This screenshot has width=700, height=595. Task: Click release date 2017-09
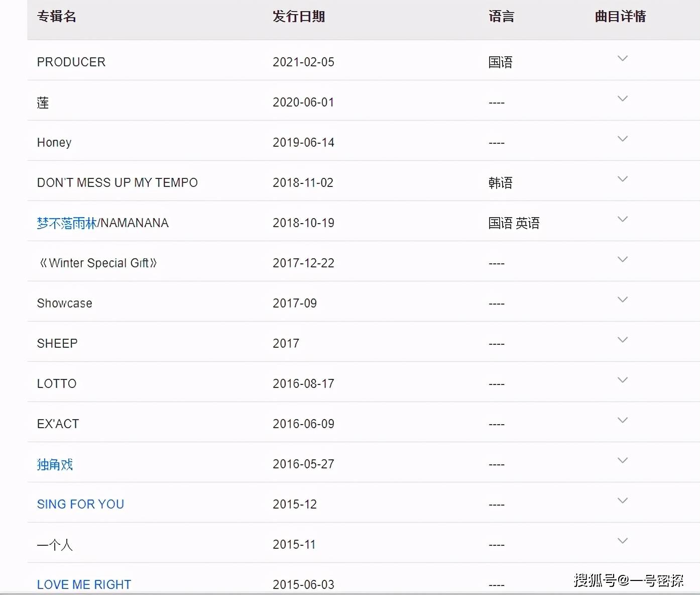[x=295, y=303]
